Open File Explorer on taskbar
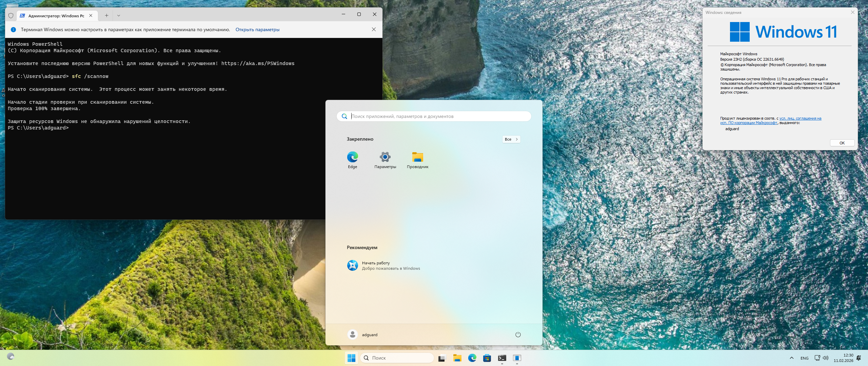Viewport: 868px width, 366px height. (x=457, y=358)
